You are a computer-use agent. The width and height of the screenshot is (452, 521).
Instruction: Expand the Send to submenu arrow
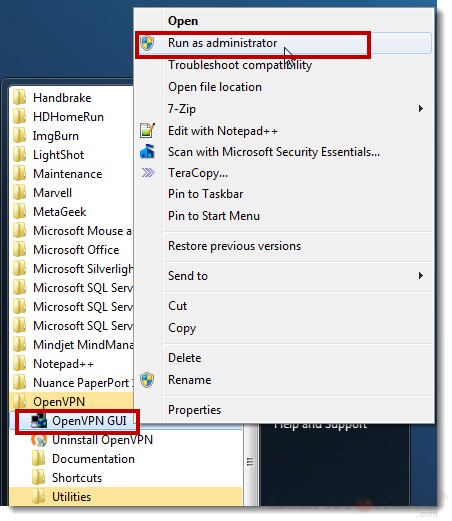tap(421, 276)
